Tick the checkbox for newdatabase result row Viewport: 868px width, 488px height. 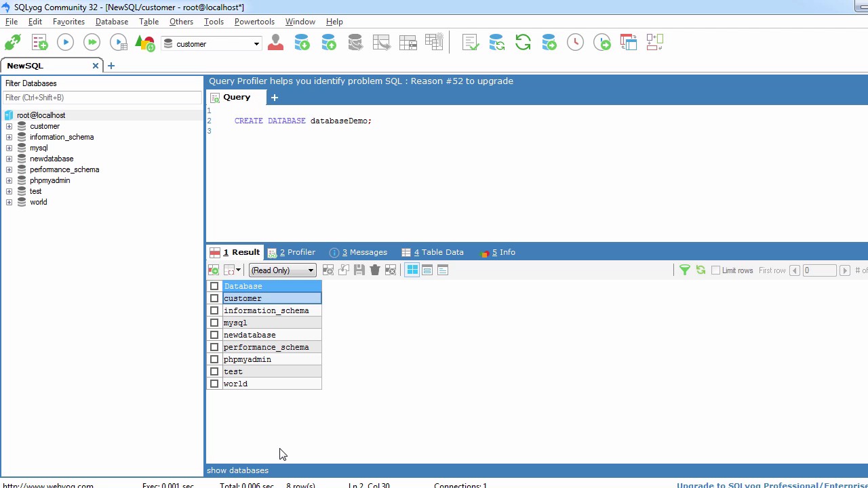(214, 335)
